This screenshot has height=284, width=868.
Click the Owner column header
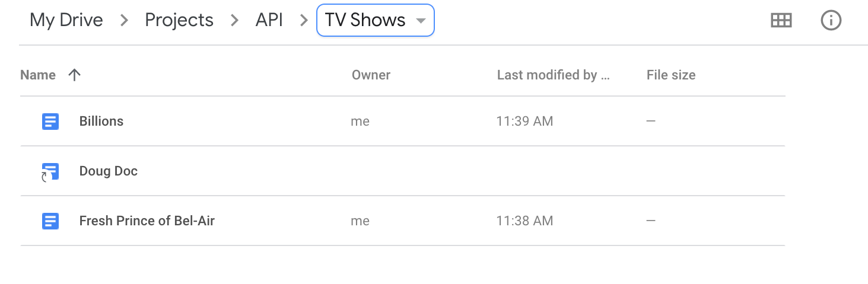tap(371, 75)
